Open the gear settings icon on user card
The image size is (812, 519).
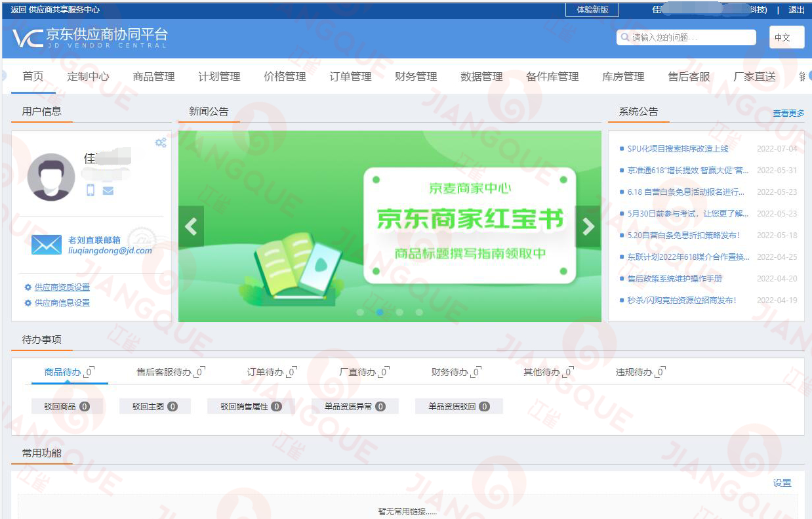pos(161,142)
